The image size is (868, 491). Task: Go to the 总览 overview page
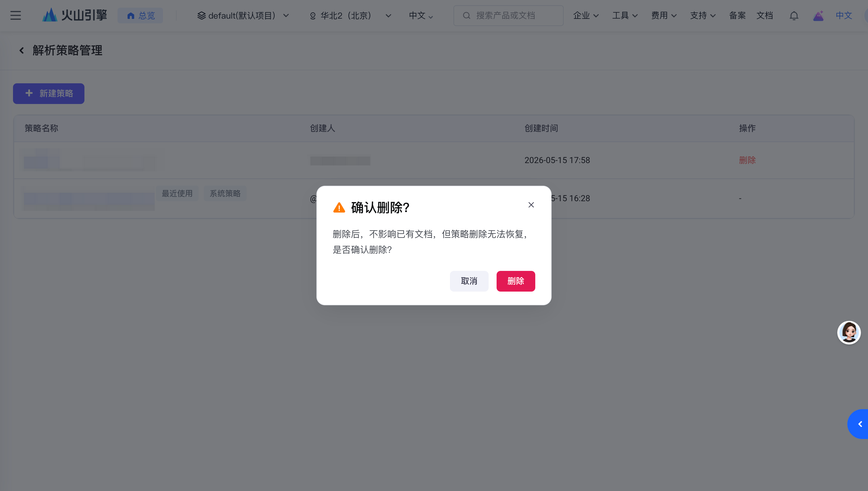140,16
